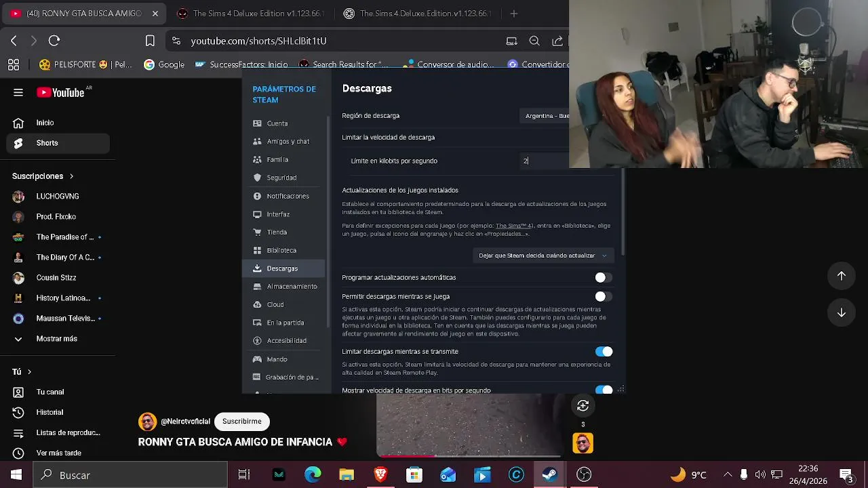Open LUCHOGVNG subscription channel
868x488 pixels.
(x=58, y=197)
